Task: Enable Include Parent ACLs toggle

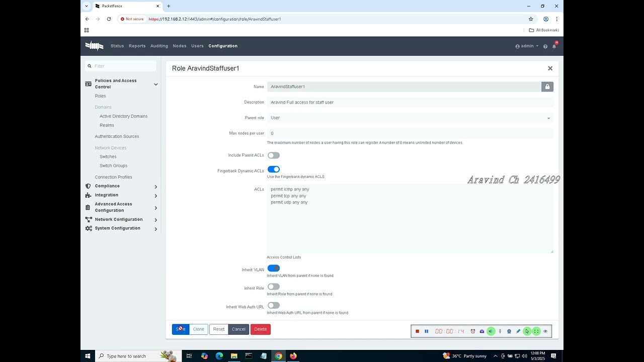Action: pos(273,155)
